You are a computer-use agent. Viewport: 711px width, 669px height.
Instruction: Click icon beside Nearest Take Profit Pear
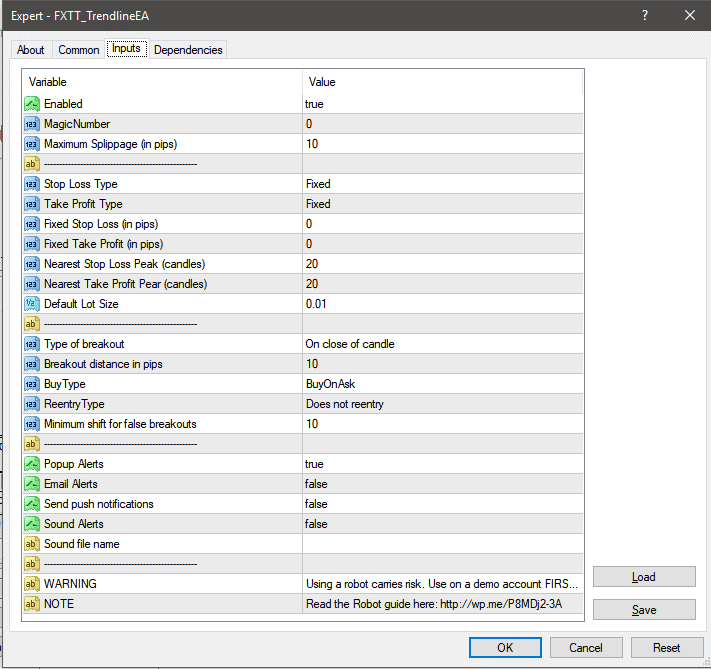coord(32,283)
